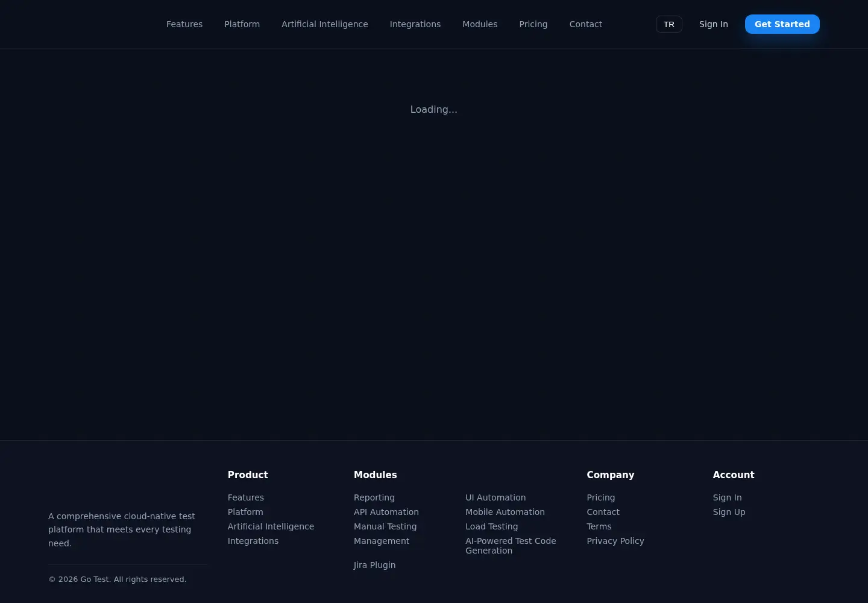Viewport: 868px width, 603px height.
Task: Click Sign In in the header
Action: tap(713, 24)
